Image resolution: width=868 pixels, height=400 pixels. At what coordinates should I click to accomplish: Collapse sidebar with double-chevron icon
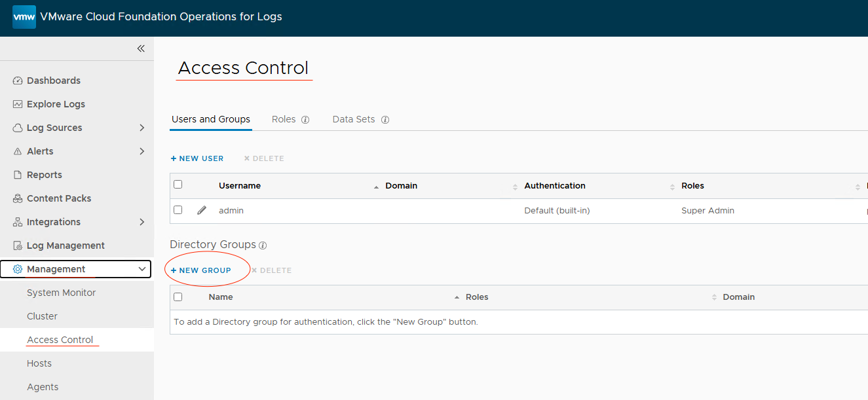(141, 48)
